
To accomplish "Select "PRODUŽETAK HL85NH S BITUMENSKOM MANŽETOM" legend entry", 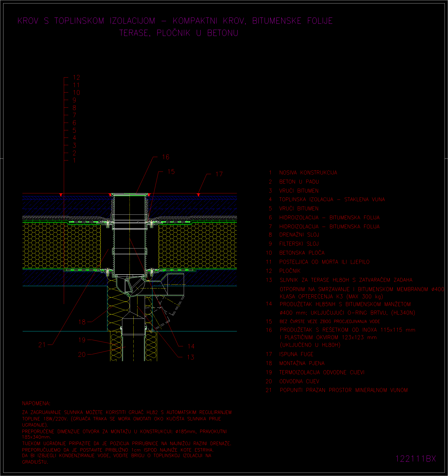I will pyautogui.click(x=345, y=304).
